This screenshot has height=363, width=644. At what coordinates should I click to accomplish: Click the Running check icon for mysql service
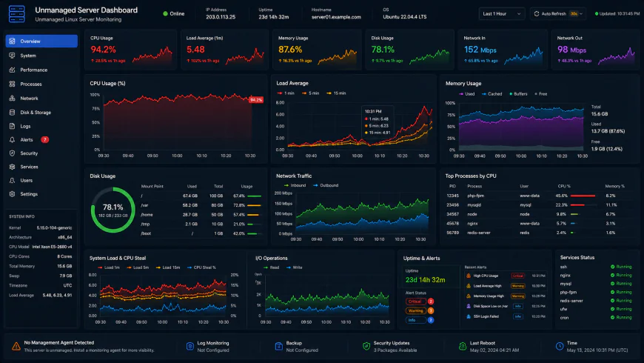(x=612, y=284)
